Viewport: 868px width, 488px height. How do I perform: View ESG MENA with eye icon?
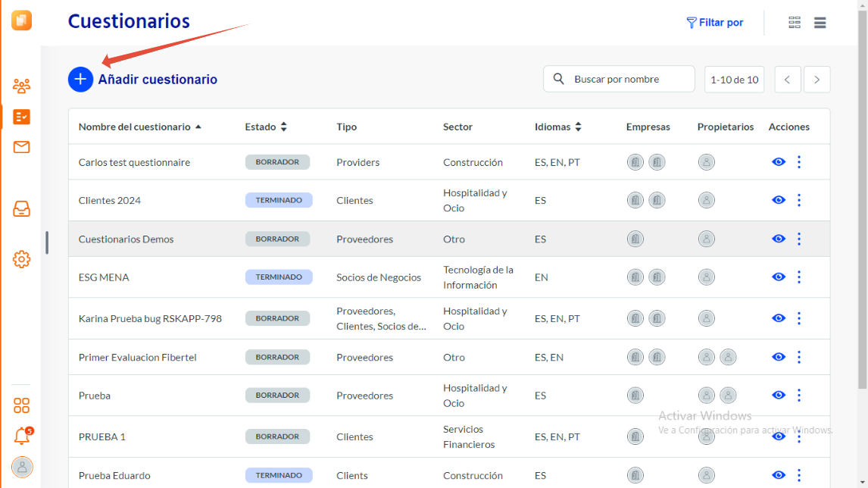(x=779, y=277)
